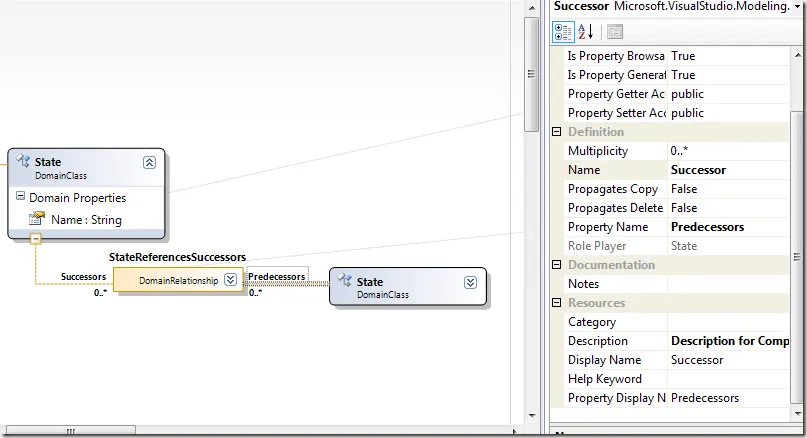The image size is (807, 438).
Task: Click the Property Name value Predecessors
Action: tap(707, 227)
